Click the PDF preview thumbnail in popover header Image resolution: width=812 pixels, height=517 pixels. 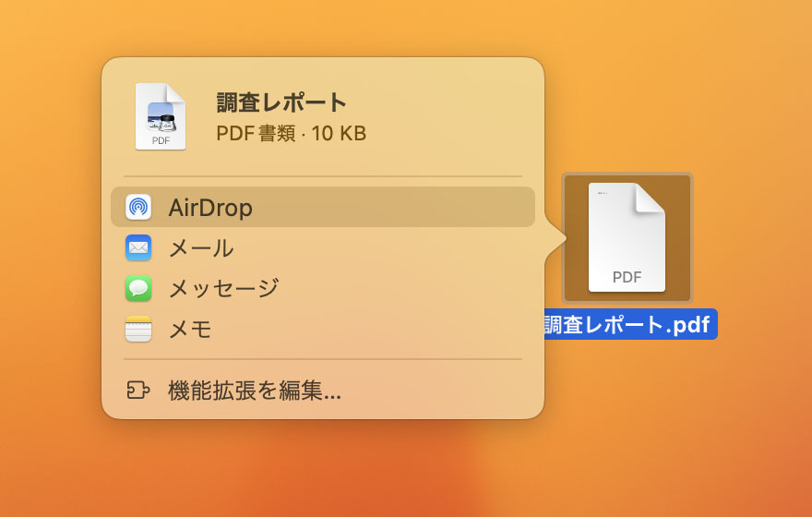tap(161, 116)
